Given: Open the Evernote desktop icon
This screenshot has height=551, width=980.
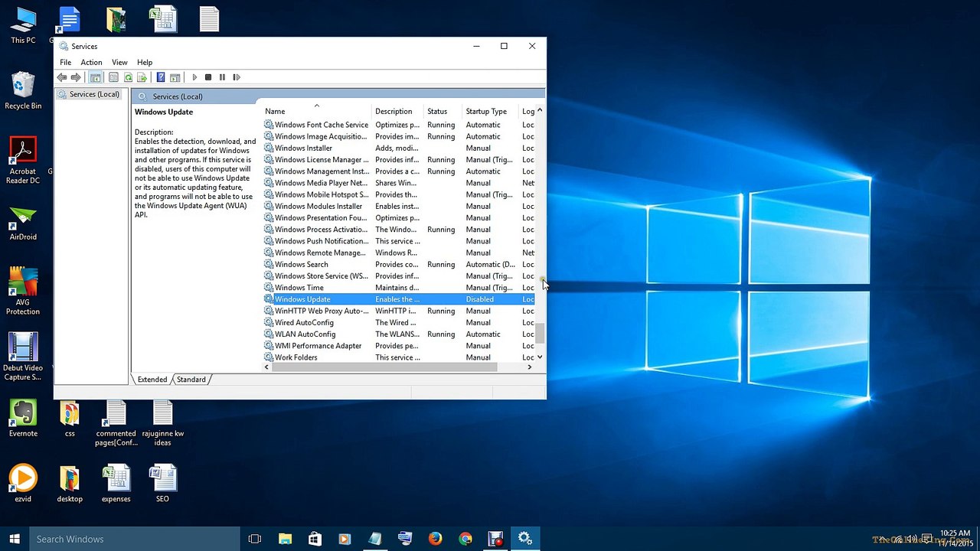Looking at the screenshot, I should 23,419.
